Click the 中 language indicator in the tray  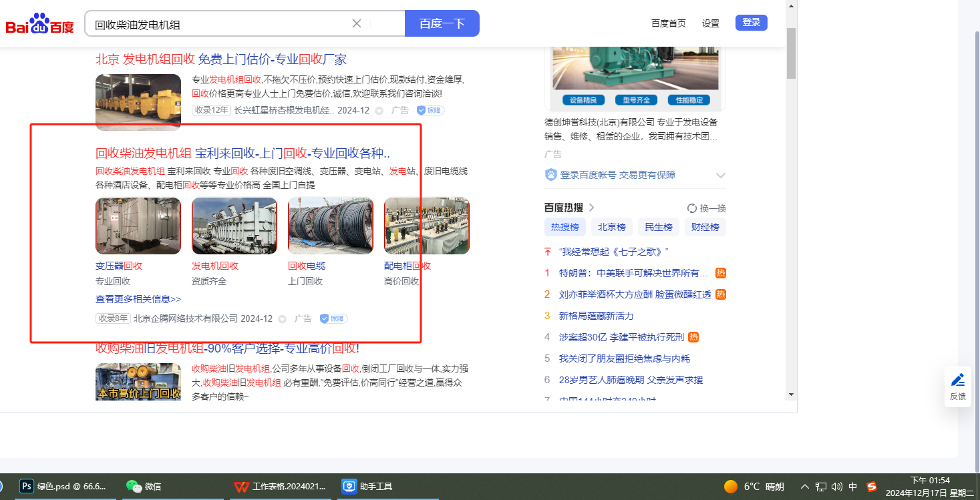coord(853,487)
